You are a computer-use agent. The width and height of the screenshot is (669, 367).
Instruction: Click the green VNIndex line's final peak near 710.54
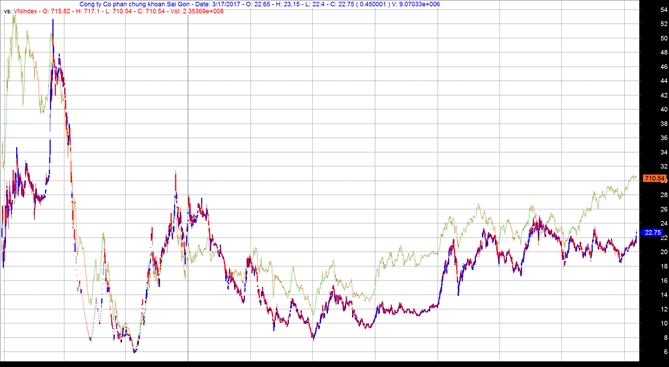point(633,176)
